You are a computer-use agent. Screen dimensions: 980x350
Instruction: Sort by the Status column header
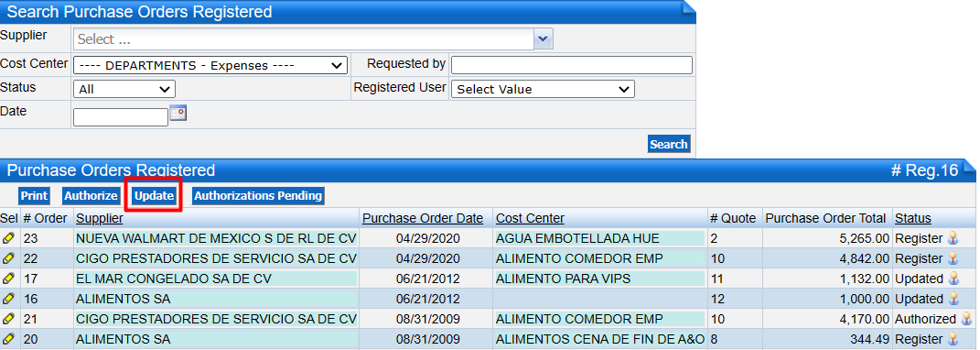click(913, 218)
